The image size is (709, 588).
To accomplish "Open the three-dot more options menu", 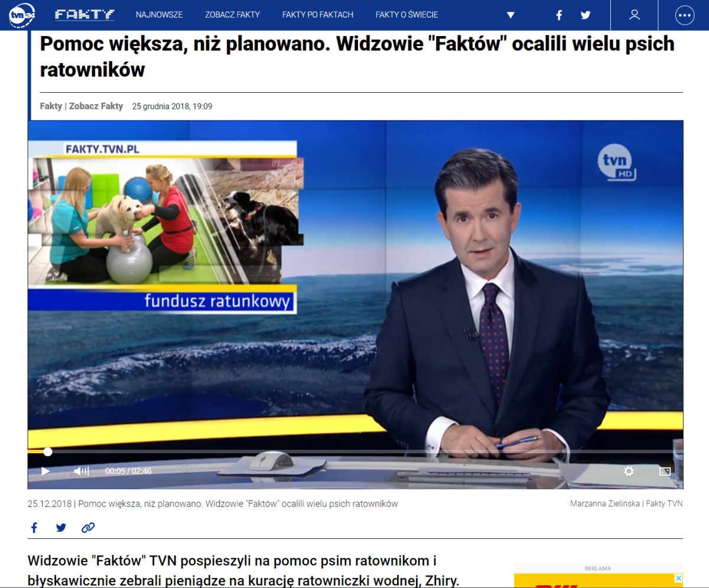I will (x=684, y=15).
